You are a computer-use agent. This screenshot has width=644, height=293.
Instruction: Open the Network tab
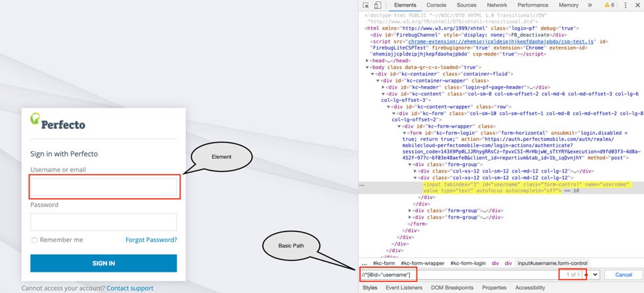497,5
